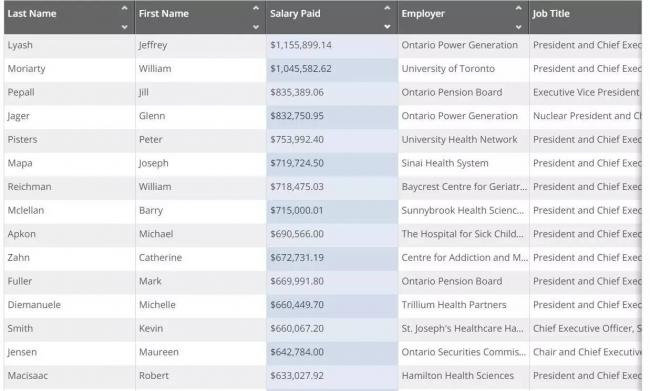Sort Last Name column ascending arrow

click(124, 8)
